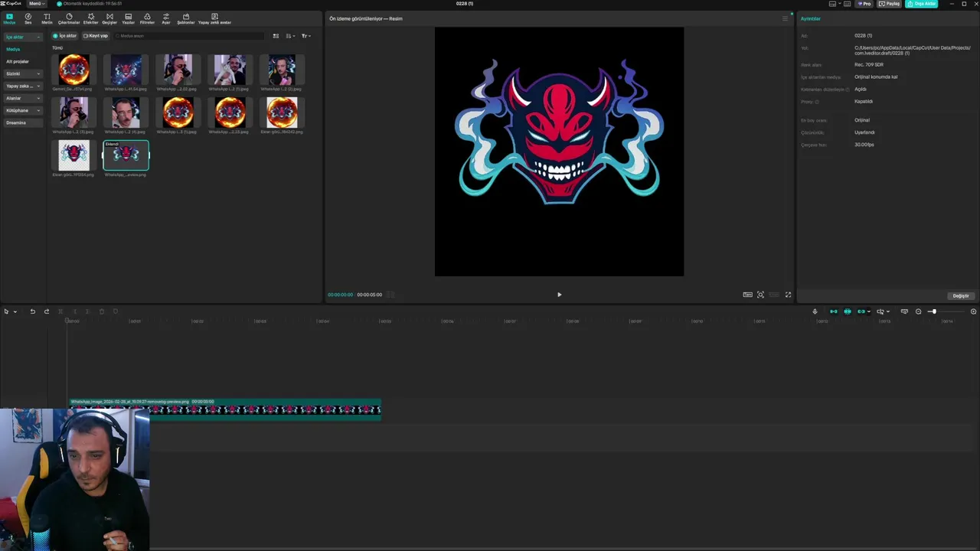Click the Dışa Aktar export button
This screenshot has height=551, width=980.
tap(921, 4)
